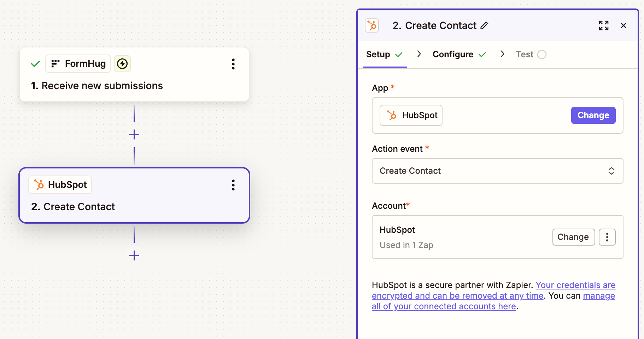
Task: Click the HubSpot logo in the panel header
Action: coord(372,25)
